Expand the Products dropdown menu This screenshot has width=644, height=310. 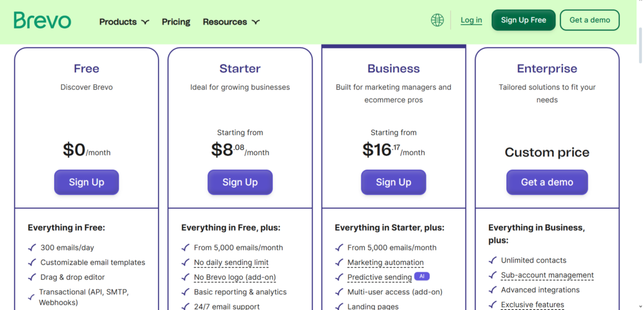click(x=124, y=22)
